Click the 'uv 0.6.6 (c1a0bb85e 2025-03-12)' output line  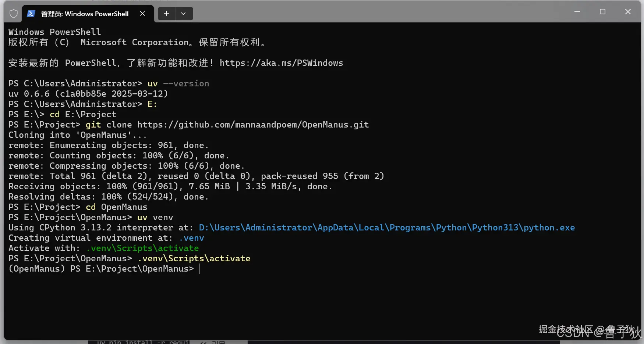pos(88,94)
